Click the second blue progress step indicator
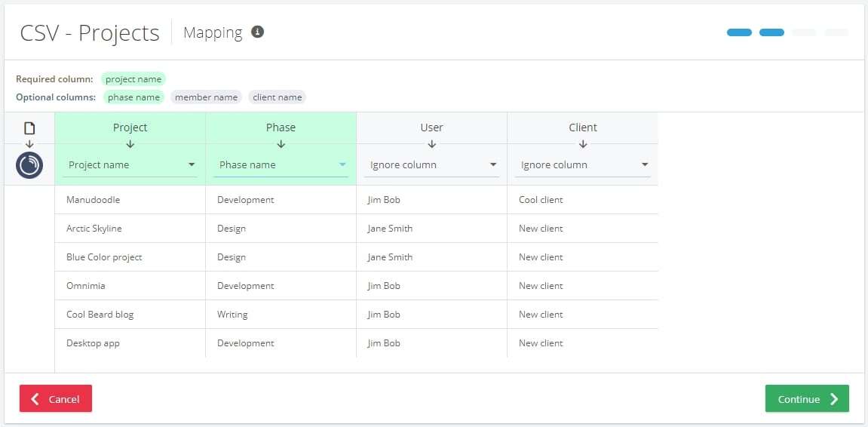Image resolution: width=868 pixels, height=427 pixels. pos(771,32)
